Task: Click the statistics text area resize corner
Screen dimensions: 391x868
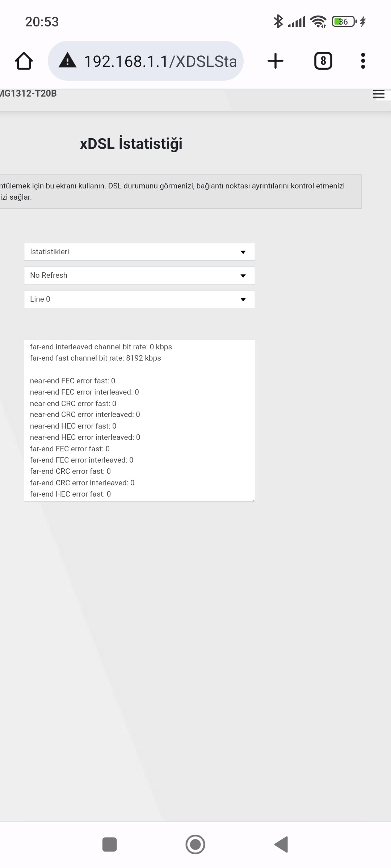Action: tap(253, 500)
